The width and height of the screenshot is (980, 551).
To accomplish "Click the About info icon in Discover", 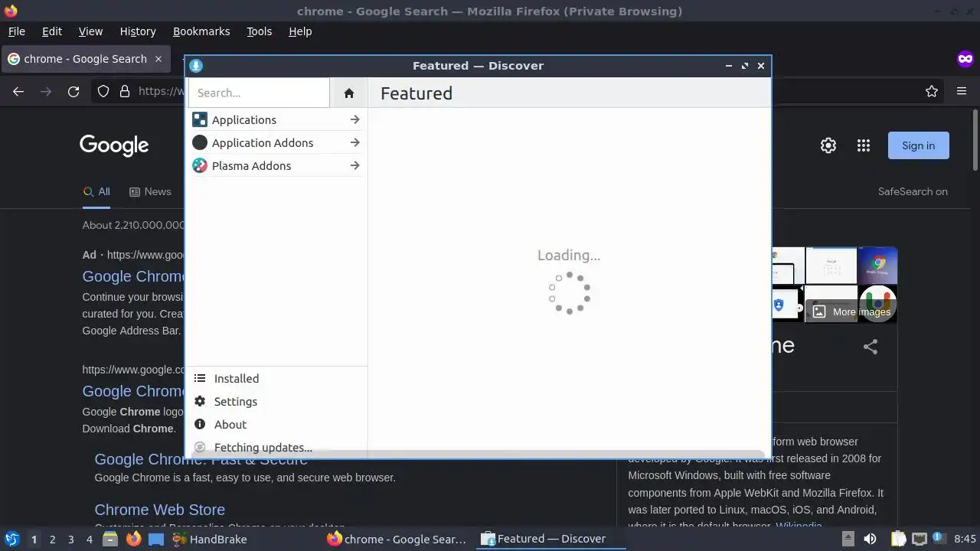I will (x=200, y=424).
